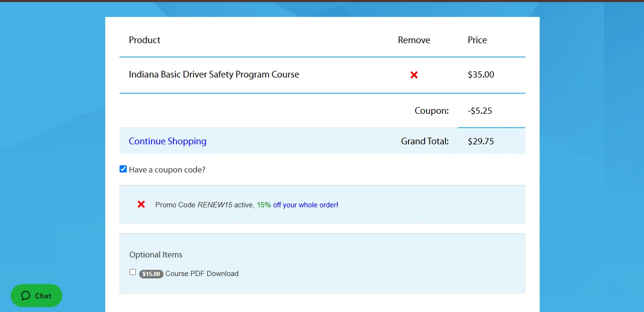Remove Indiana Basic Driver Safety Program Course item
Image resolution: width=644 pixels, height=312 pixels.
(x=414, y=75)
